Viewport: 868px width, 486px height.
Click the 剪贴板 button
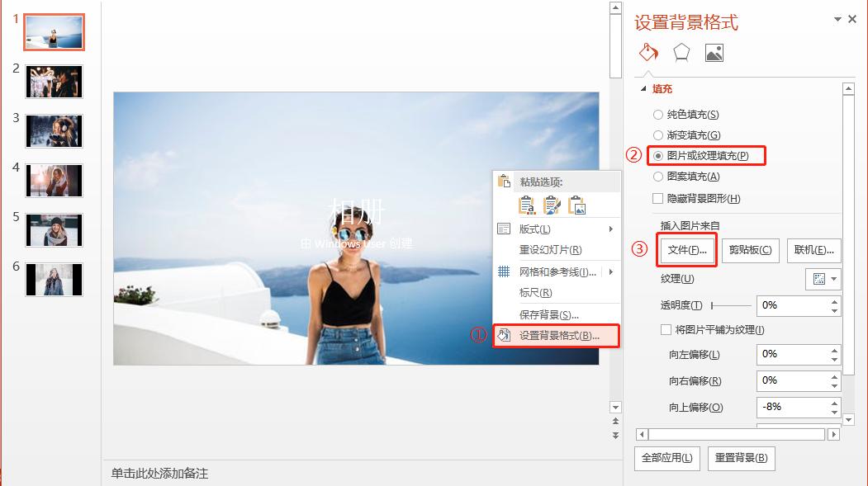[751, 251]
